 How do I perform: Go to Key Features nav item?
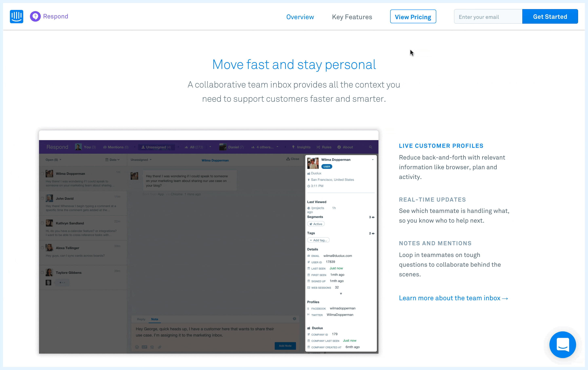pyautogui.click(x=352, y=17)
